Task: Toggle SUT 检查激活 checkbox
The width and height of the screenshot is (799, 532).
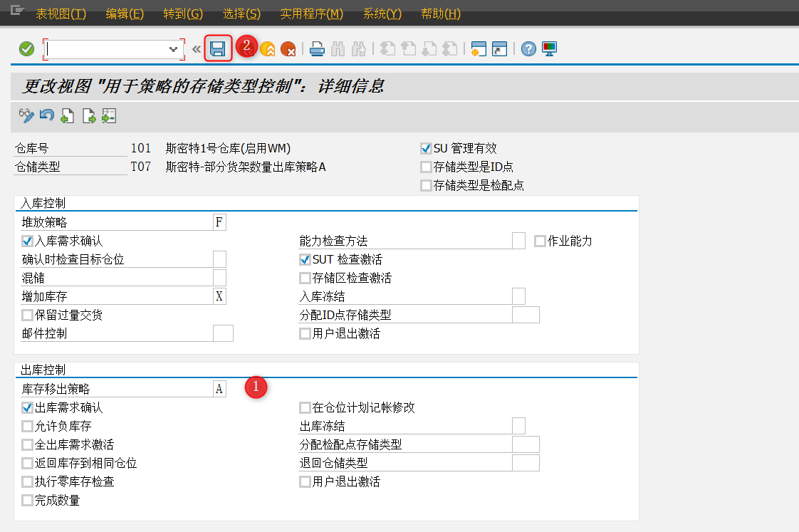Action: pyautogui.click(x=305, y=259)
